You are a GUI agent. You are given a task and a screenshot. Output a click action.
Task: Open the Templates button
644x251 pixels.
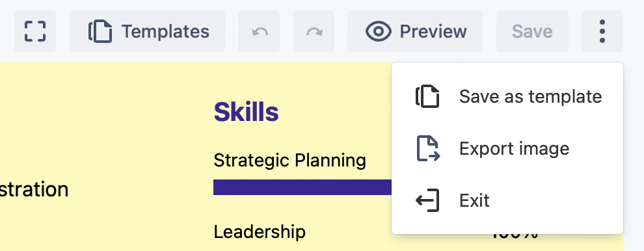[147, 31]
